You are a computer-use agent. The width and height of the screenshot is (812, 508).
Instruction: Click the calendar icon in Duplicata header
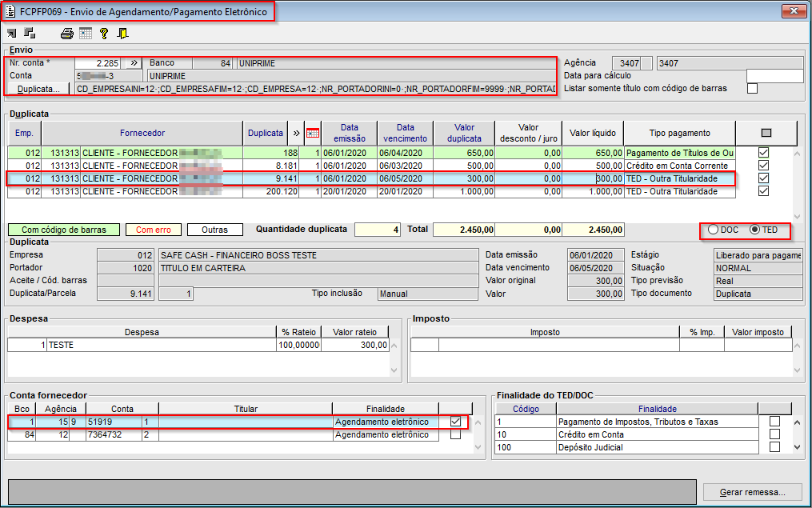(x=313, y=133)
